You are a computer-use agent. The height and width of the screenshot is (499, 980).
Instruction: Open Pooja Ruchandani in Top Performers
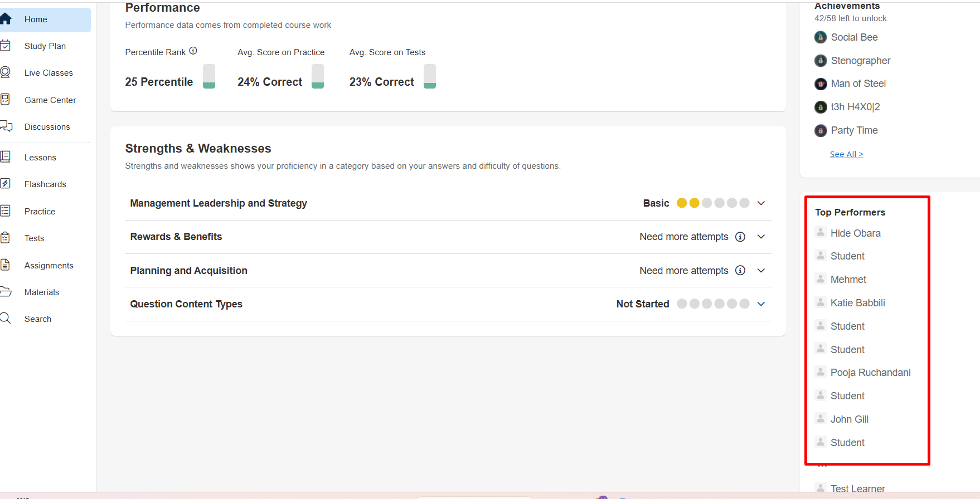[870, 373]
